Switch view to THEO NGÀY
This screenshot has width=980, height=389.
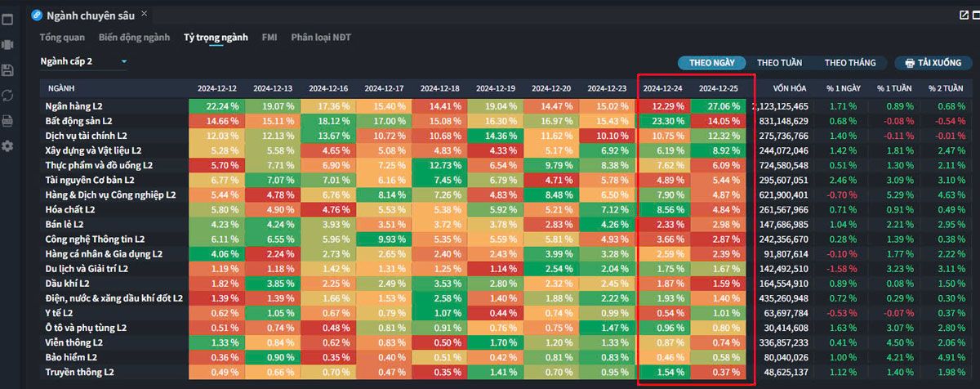coord(711,62)
